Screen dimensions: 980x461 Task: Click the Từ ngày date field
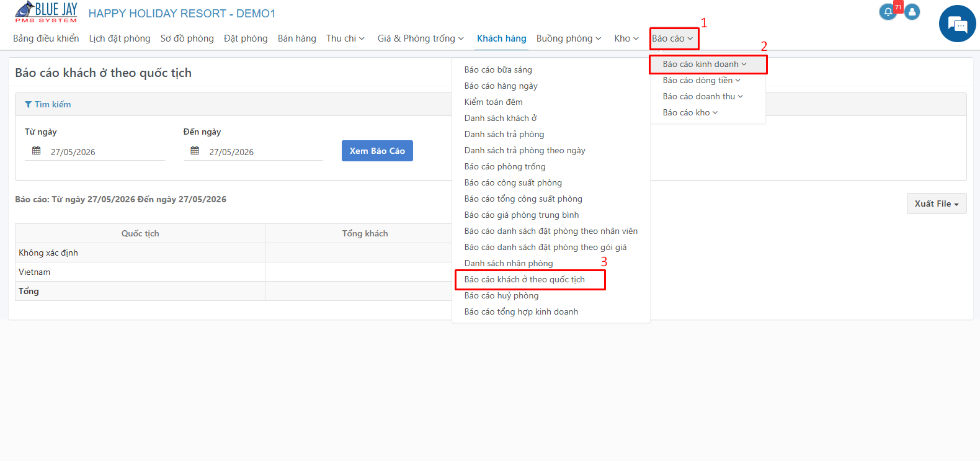point(95,151)
